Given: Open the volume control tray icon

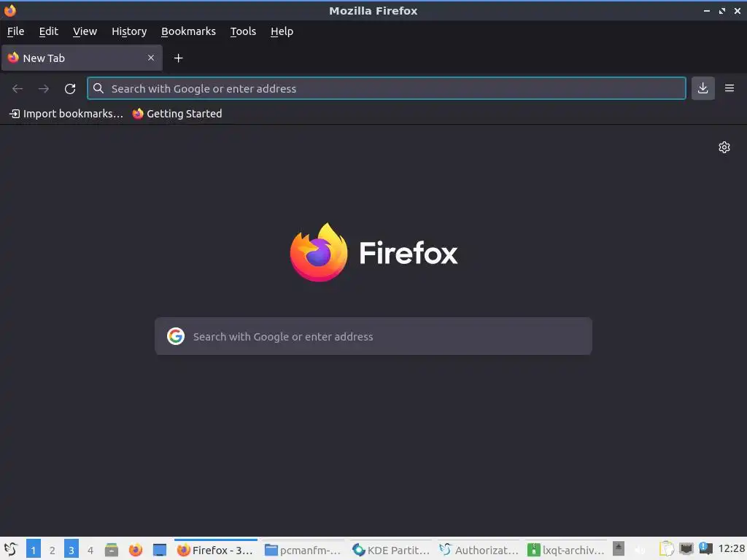Looking at the screenshot, I should click(640, 550).
